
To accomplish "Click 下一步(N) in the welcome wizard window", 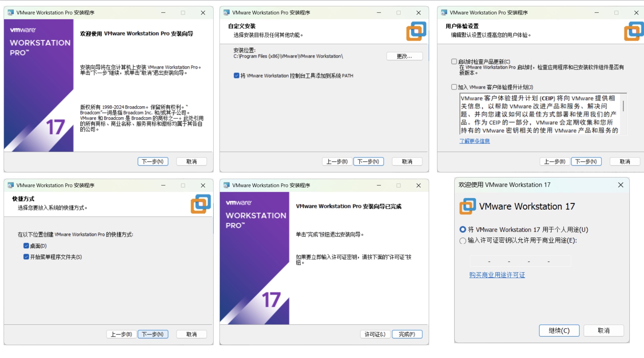I will 153,162.
